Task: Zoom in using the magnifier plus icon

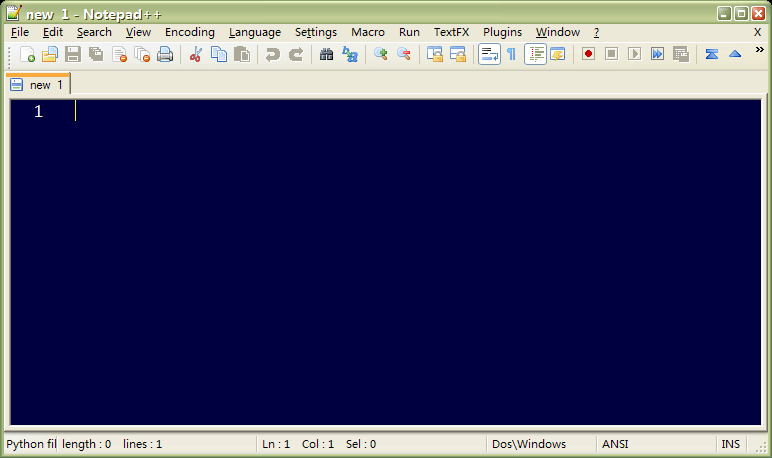Action: click(380, 54)
